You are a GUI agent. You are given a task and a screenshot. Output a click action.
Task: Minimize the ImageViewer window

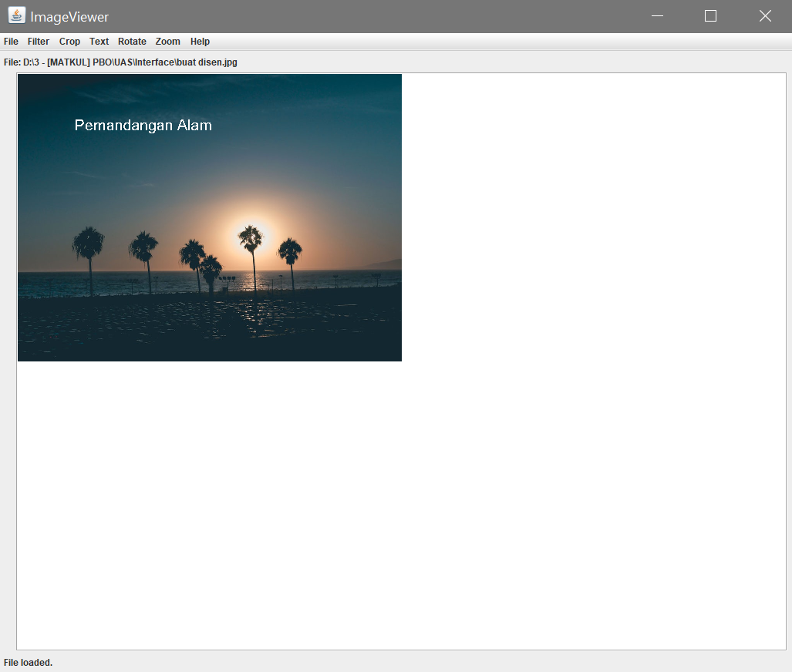coord(656,15)
